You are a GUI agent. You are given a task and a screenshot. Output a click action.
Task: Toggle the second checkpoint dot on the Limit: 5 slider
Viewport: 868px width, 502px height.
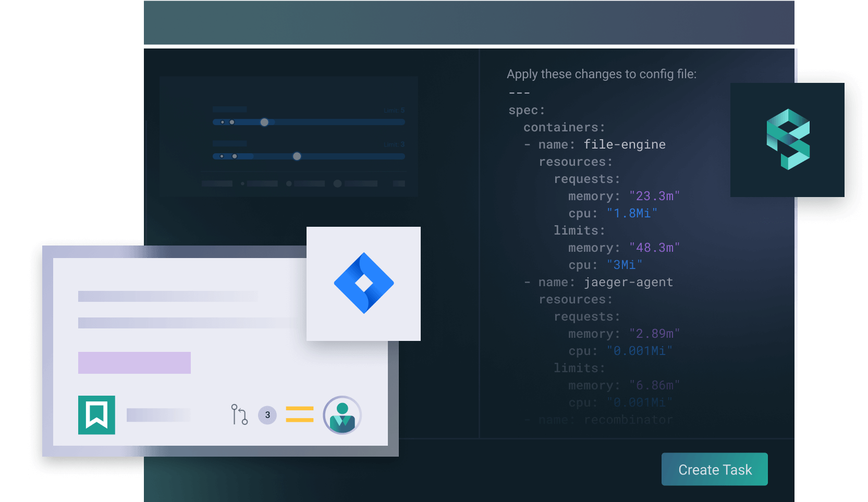coord(232,122)
